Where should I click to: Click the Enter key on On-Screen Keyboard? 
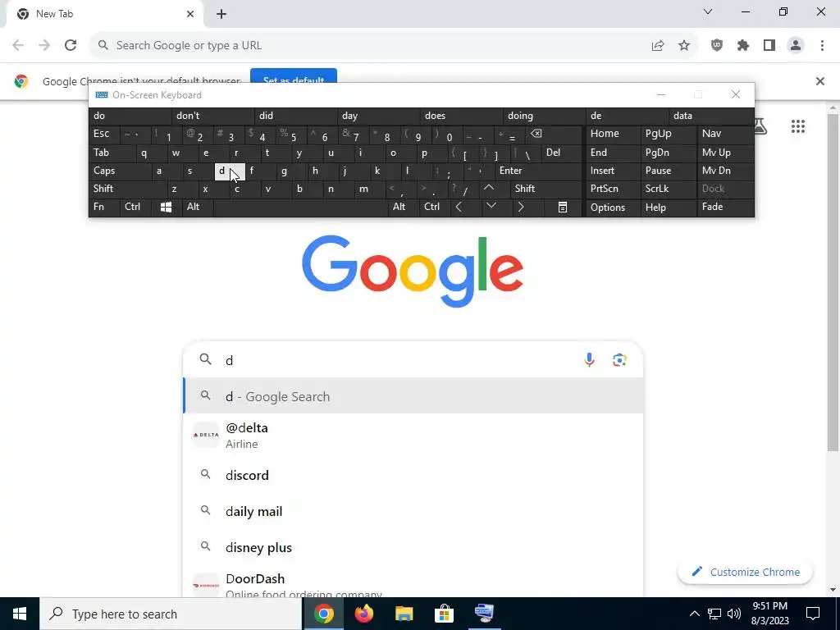tap(538, 171)
